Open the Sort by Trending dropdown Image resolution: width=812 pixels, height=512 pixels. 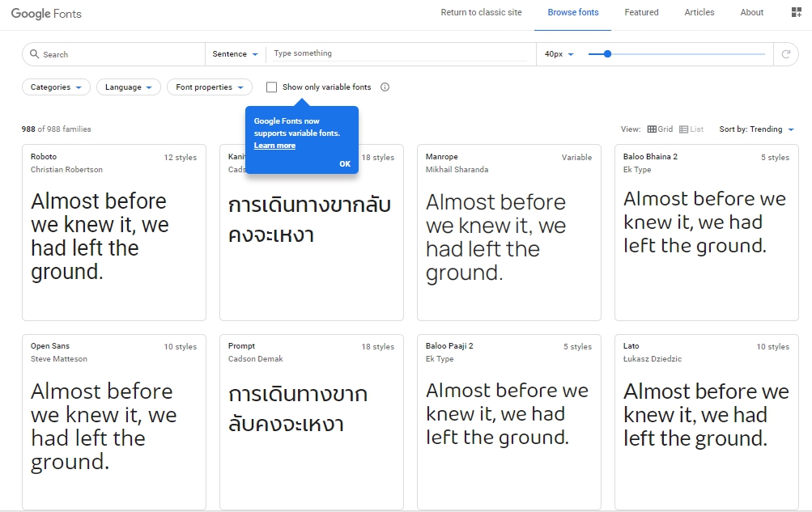[x=757, y=129]
